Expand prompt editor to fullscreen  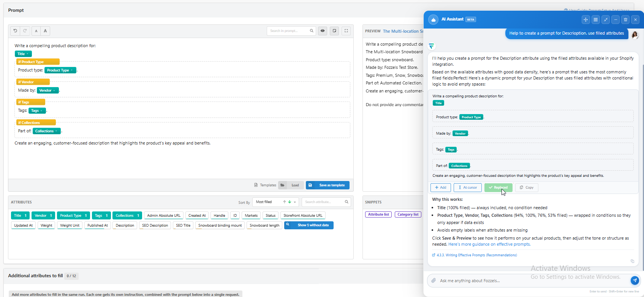pos(346,31)
